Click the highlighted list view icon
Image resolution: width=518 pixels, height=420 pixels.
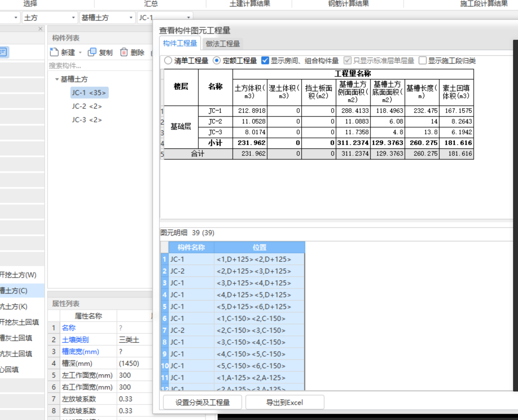pyautogui.click(x=4, y=52)
